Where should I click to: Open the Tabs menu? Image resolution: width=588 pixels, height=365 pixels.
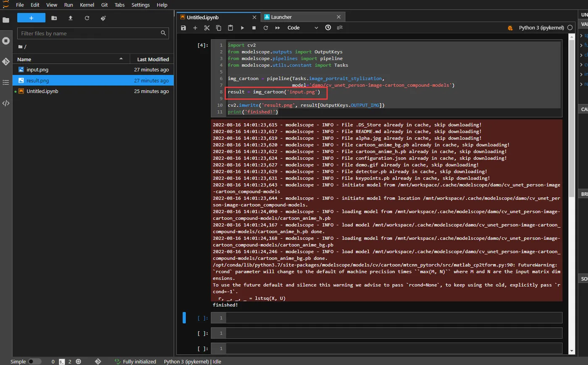pyautogui.click(x=119, y=5)
